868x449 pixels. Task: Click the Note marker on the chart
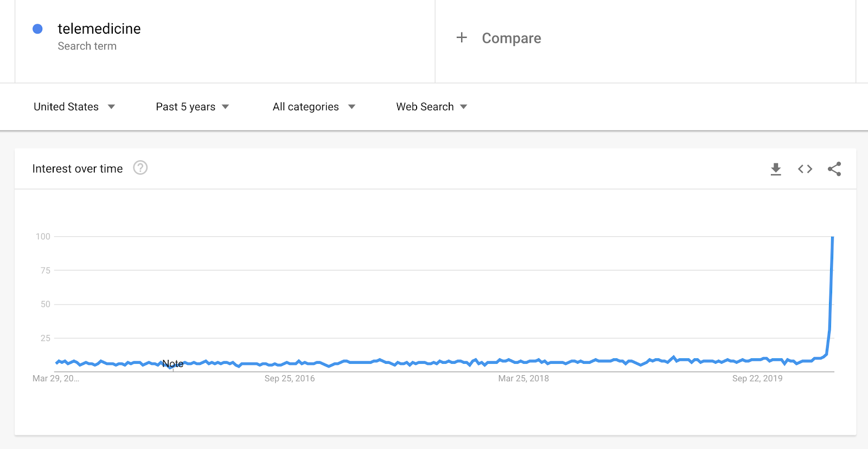coord(173,364)
